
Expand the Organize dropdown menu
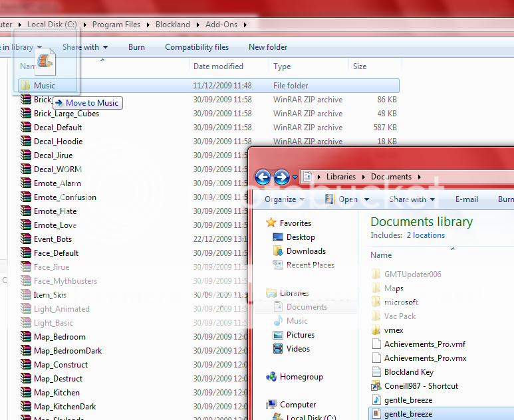tap(285, 199)
